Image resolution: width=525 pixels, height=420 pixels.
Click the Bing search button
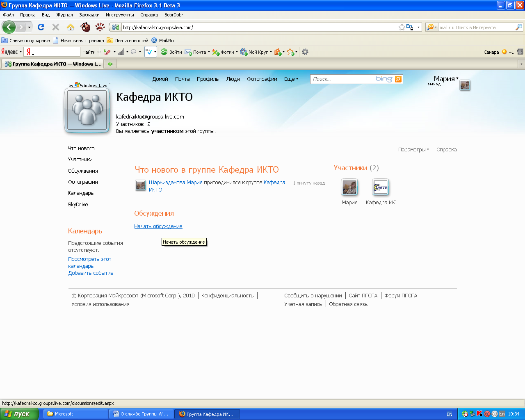tap(398, 79)
